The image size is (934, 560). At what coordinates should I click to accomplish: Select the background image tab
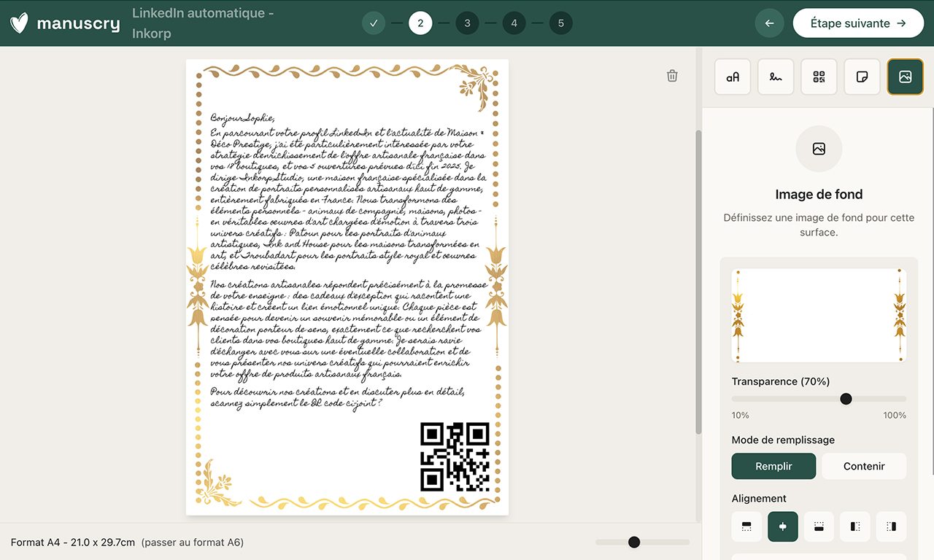[905, 77]
